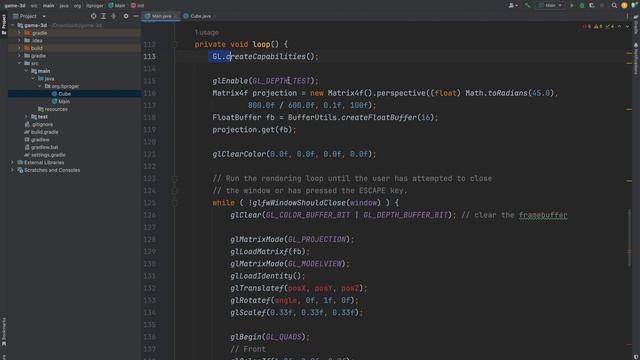Click the Run with Coverage icon
Screen dimensions: 640x360
click(x=592, y=6)
